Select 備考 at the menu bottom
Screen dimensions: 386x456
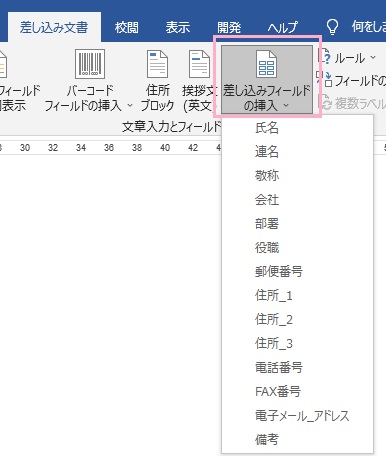297,440
